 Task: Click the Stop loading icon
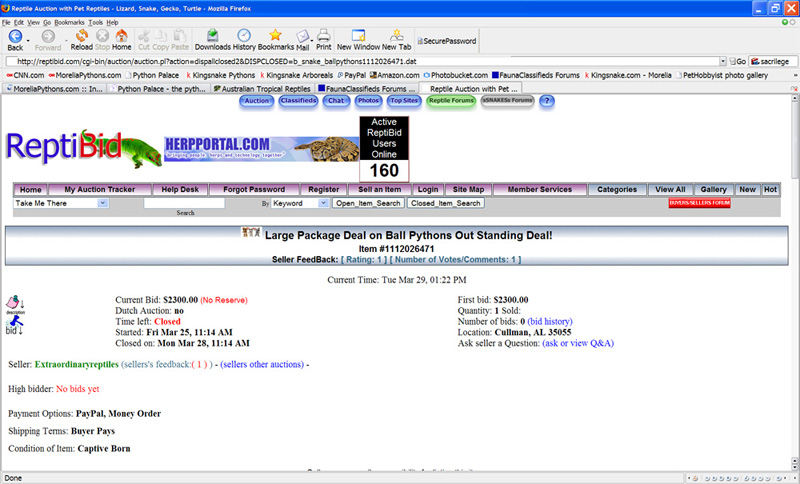[103, 36]
